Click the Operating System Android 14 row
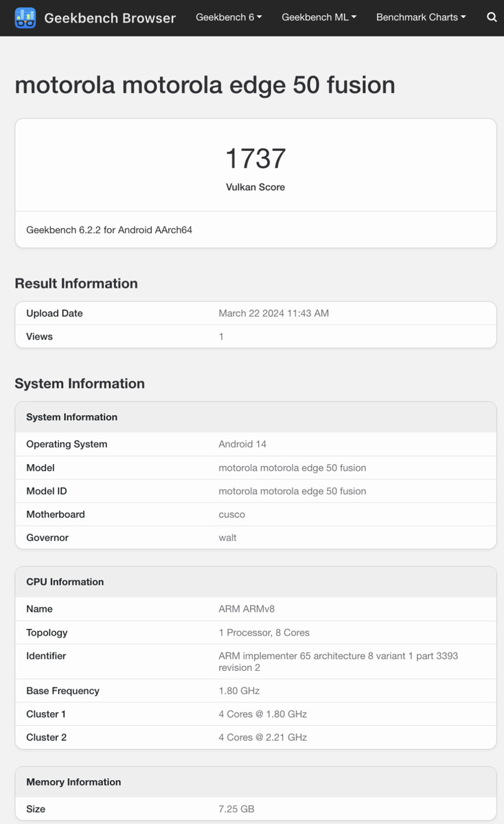 pos(255,444)
